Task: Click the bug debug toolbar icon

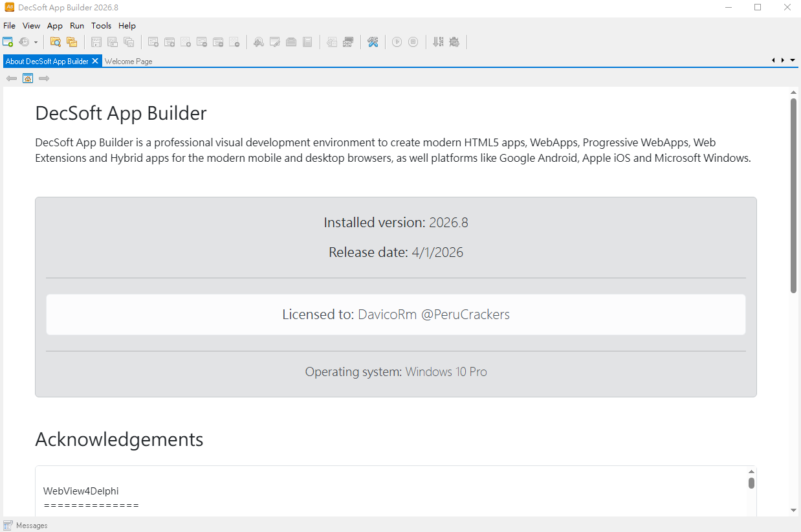Action: (454, 42)
